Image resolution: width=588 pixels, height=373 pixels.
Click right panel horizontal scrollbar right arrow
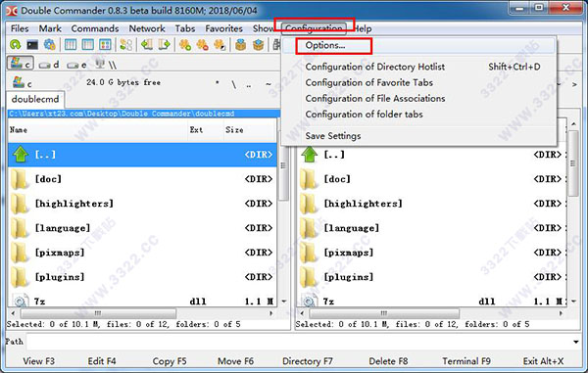point(561,313)
